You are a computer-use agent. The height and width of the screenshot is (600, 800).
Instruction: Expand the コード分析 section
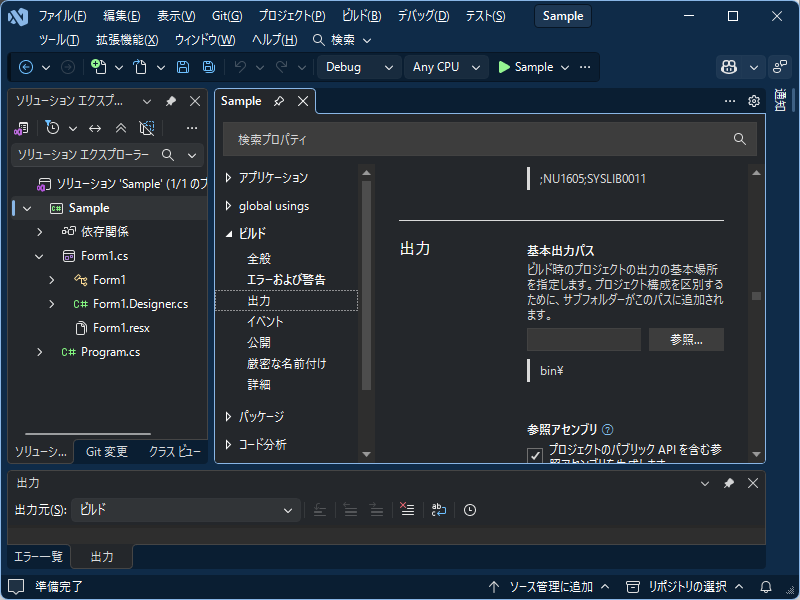(x=229, y=444)
